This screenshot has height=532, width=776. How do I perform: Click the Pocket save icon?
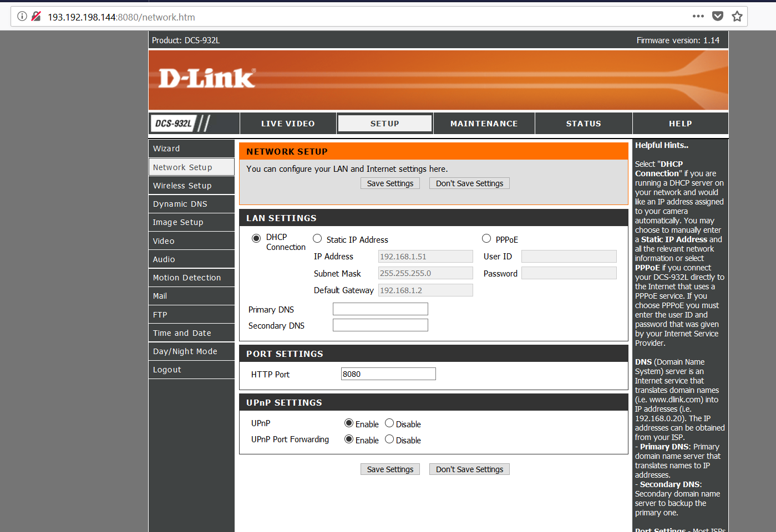click(718, 16)
